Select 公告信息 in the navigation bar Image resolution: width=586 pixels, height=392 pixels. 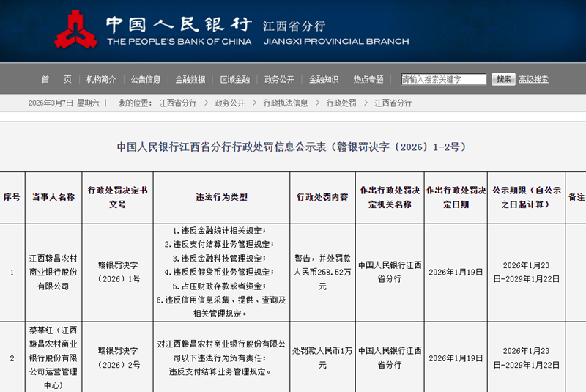coord(146,79)
